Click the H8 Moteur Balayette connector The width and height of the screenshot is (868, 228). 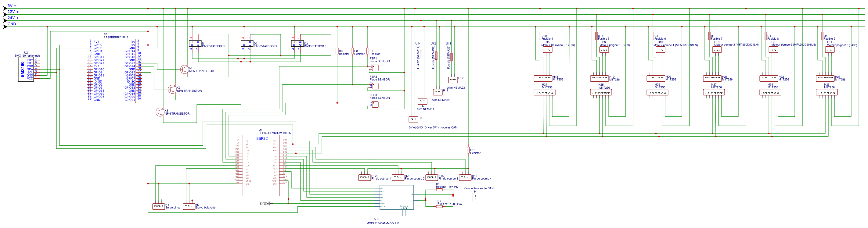tap(548, 50)
